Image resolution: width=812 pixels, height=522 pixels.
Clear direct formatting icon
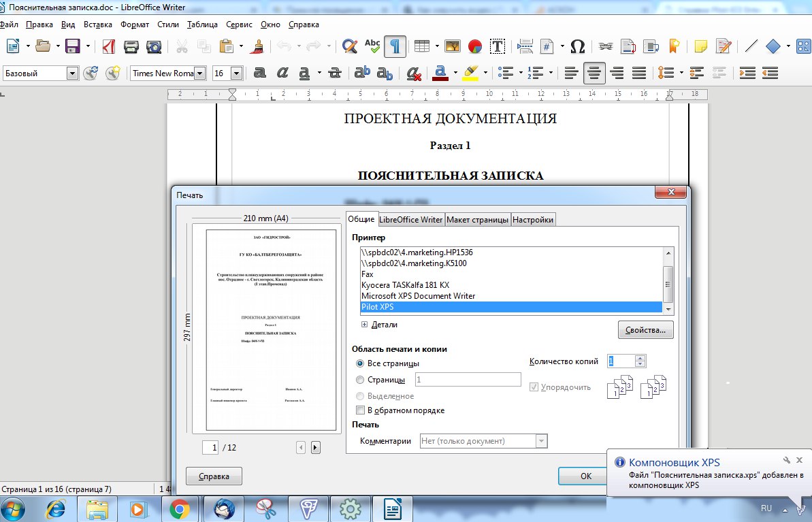(413, 73)
